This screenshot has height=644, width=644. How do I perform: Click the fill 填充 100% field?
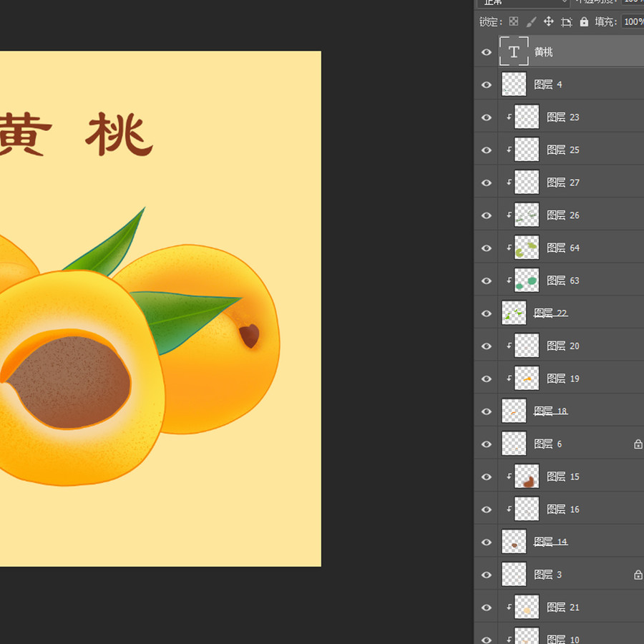coord(633,21)
